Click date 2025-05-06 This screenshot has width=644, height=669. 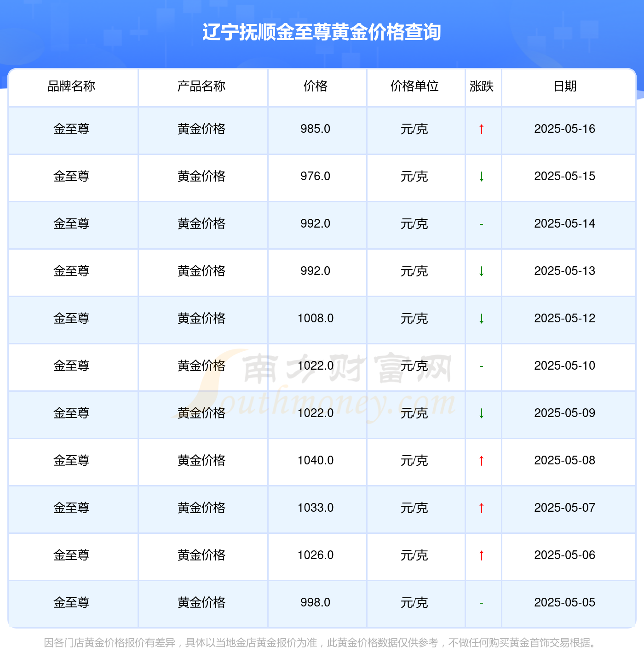(x=565, y=555)
